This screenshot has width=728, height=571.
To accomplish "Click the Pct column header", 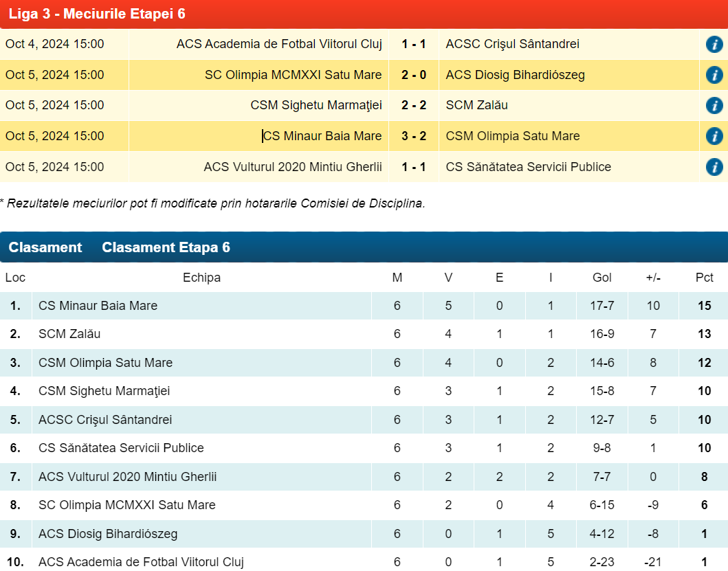I will (x=704, y=278).
